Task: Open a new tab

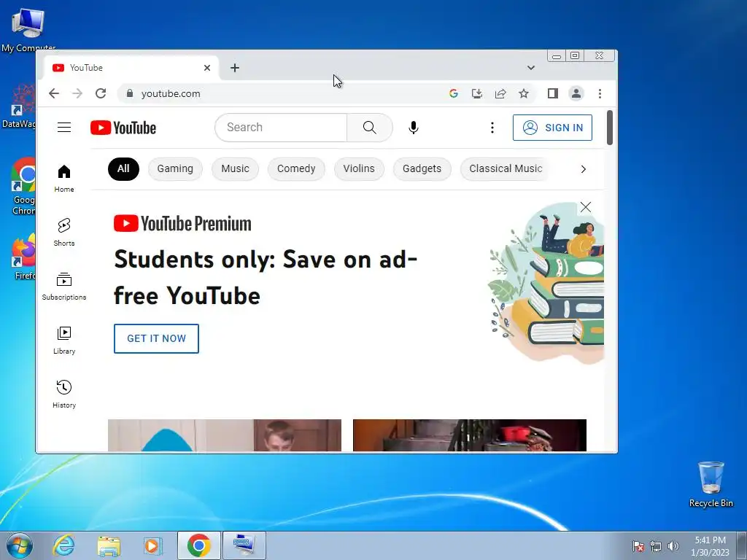Action: point(234,68)
